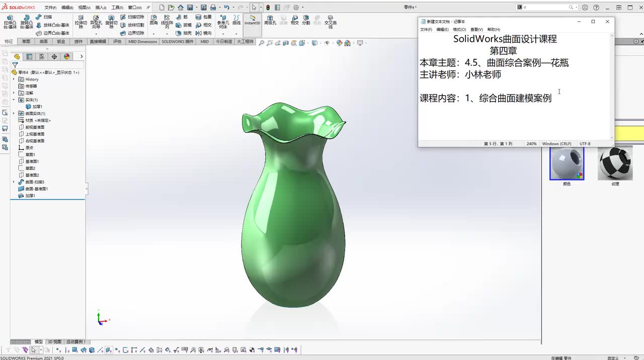
Task: Select the 颜色 color appearance thumbnail
Action: point(567,164)
